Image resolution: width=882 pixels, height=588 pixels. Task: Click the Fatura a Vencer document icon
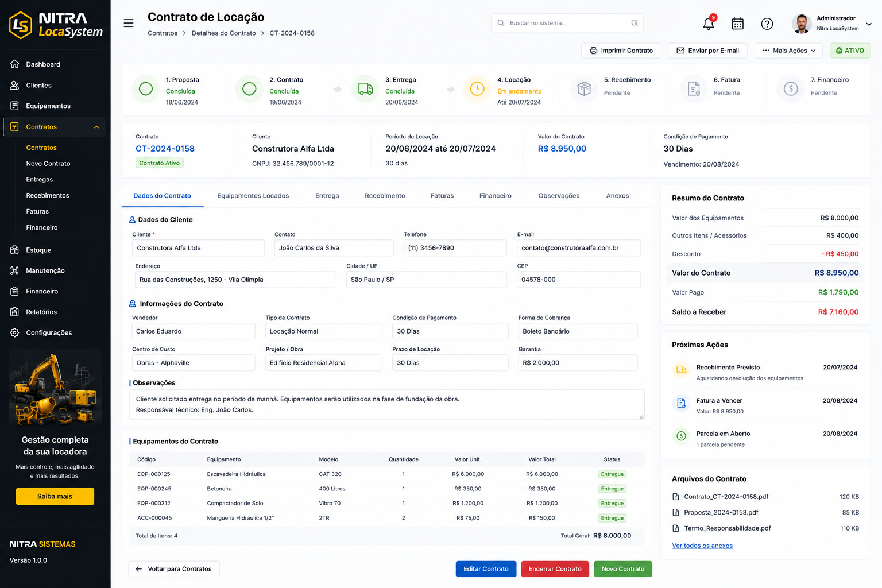tap(681, 403)
